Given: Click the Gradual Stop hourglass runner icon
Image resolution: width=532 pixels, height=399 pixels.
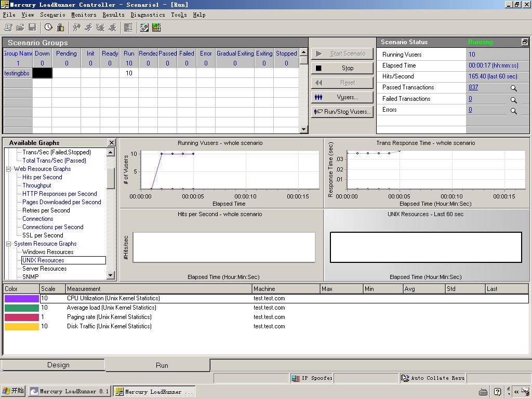Looking at the screenshot, I should point(100,28).
